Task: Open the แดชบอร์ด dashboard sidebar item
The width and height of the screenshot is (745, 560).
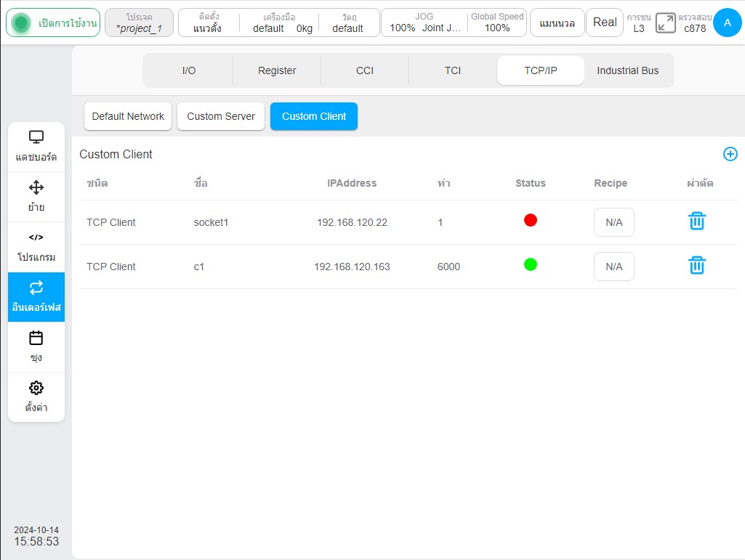Action: pos(36,147)
